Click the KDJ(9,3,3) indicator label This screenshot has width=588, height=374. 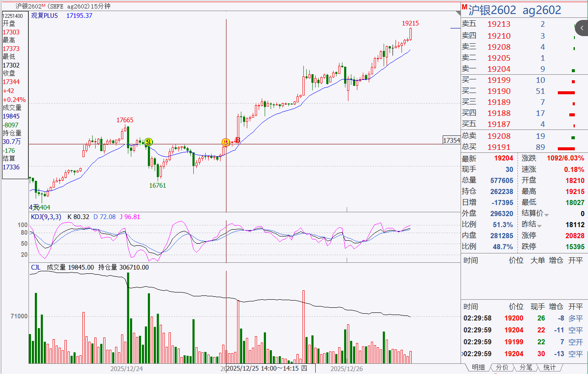tap(46, 217)
